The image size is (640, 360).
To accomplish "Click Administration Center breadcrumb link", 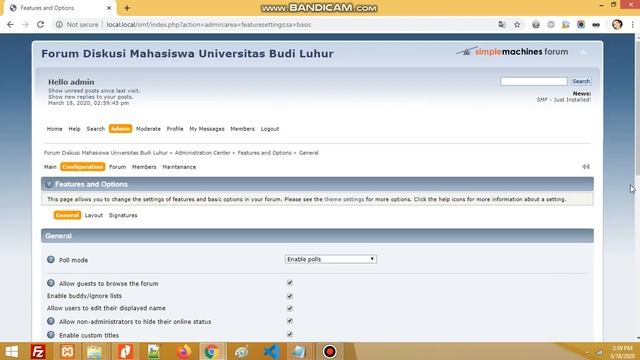I will [202, 153].
